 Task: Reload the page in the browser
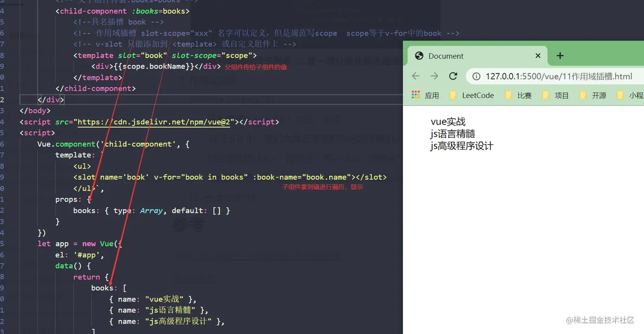pos(453,76)
